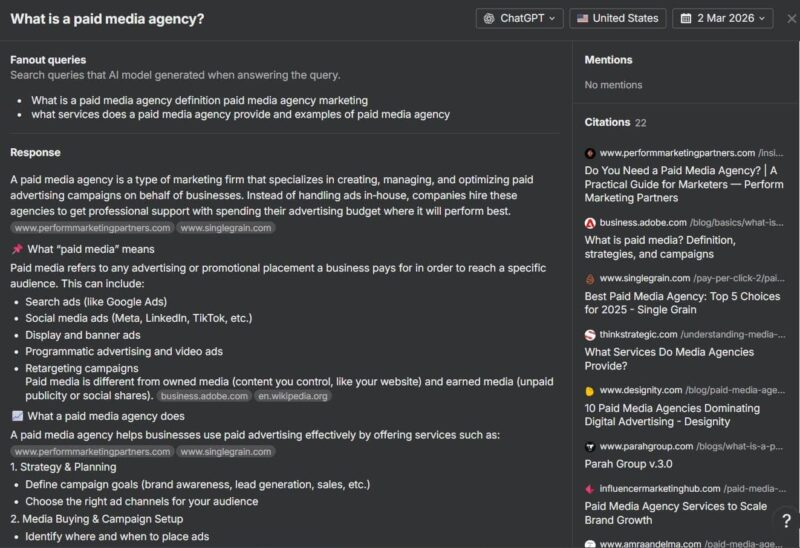Open the ChatGPT model dropdown
Viewport: 800px width, 548px height.
click(519, 18)
